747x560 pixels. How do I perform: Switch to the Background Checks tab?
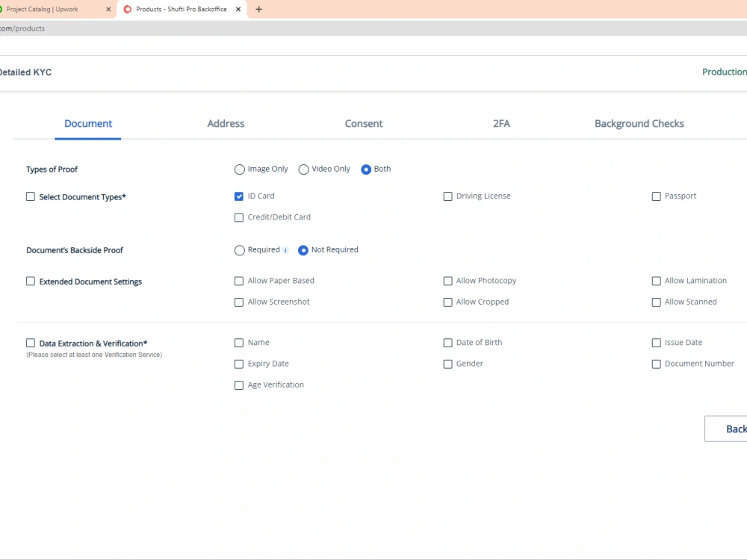639,123
